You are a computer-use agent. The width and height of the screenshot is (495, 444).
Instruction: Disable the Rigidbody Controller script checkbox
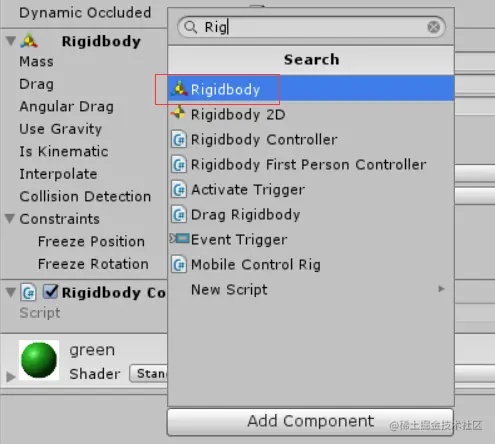pyautogui.click(x=51, y=292)
